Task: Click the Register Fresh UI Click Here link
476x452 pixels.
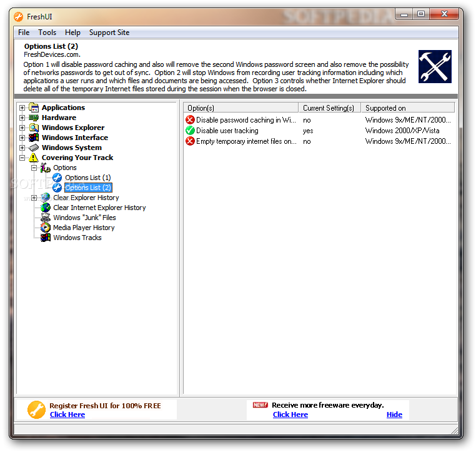Action: pos(67,414)
